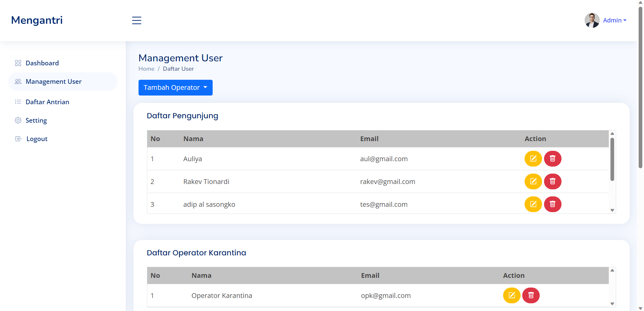
Task: Open the Admin account dropdown
Action: [x=614, y=20]
